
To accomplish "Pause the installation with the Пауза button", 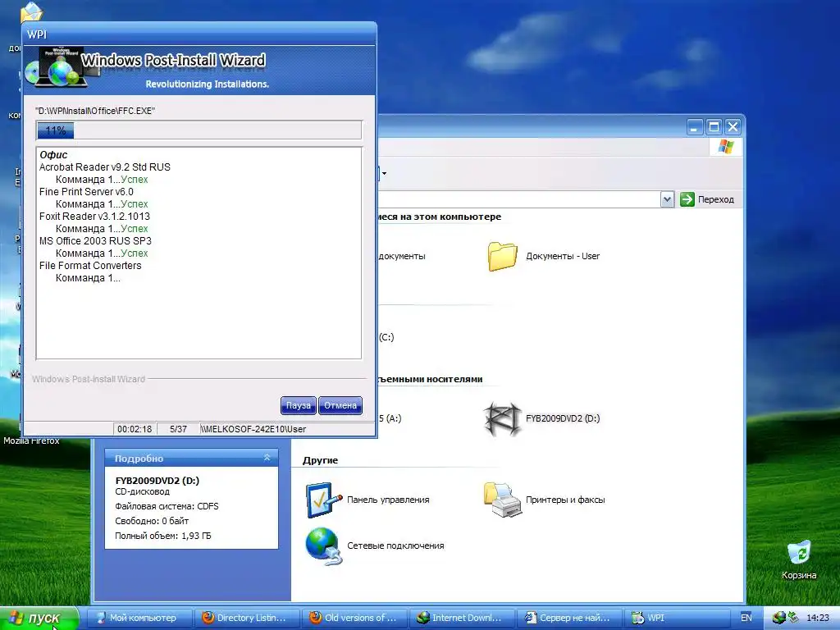I will [x=298, y=405].
